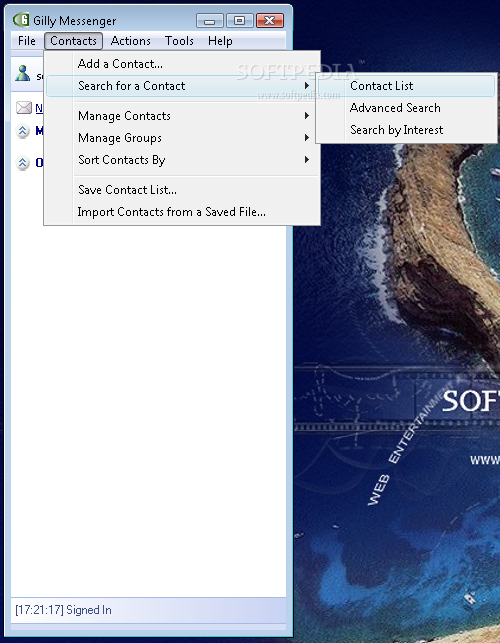Viewport: 500px width, 643px height.
Task: Open the underlined new mail link
Action: (x=39, y=108)
